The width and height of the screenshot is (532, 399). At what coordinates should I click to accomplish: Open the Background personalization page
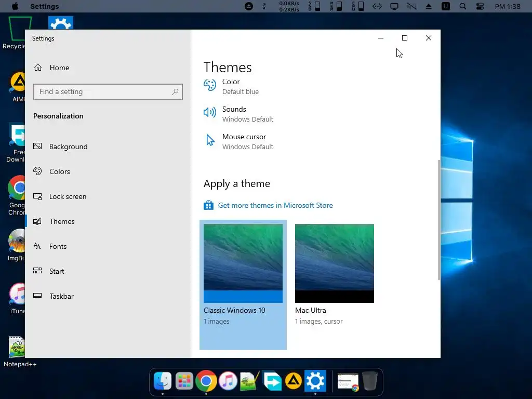68,147
